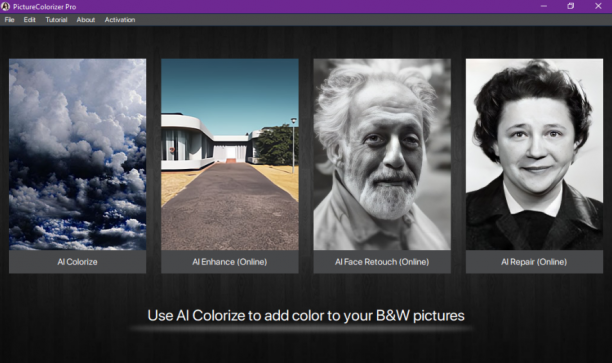The image size is (612, 363).
Task: Restore down the PictureColorizer Pro window
Action: [571, 6]
